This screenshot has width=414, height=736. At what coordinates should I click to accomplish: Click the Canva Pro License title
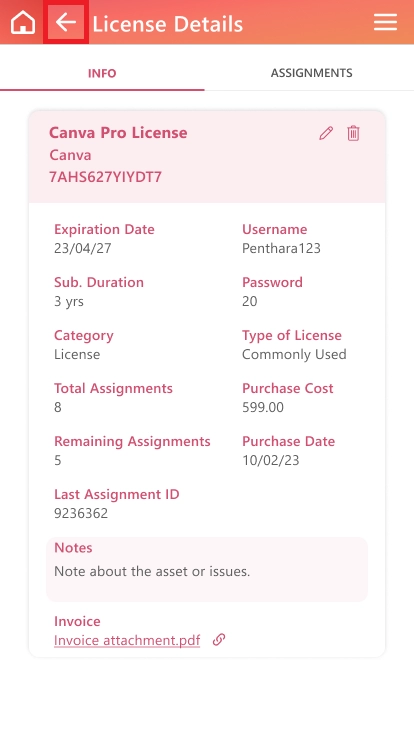[x=118, y=132]
